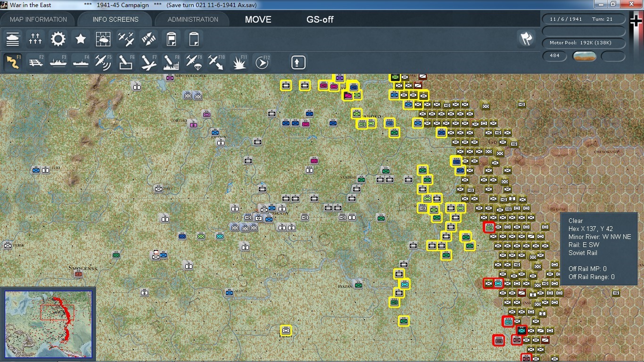Click the MOVE mode label
The height and width of the screenshot is (362, 644).
(x=258, y=19)
